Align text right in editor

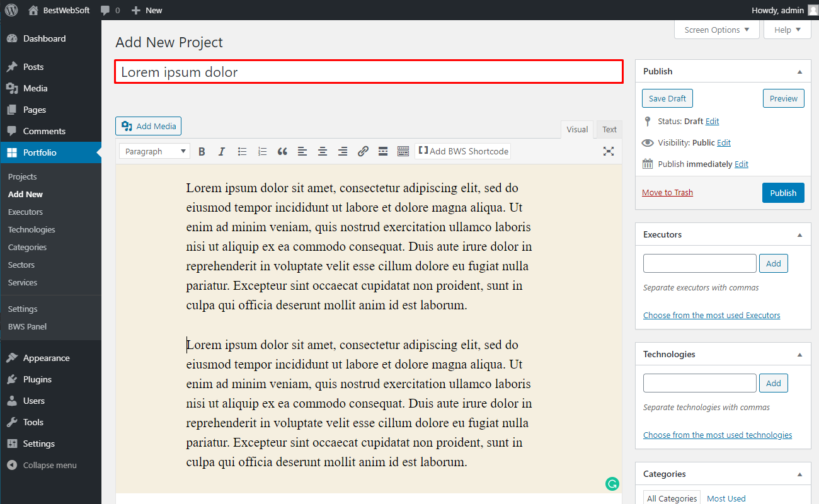[343, 151]
